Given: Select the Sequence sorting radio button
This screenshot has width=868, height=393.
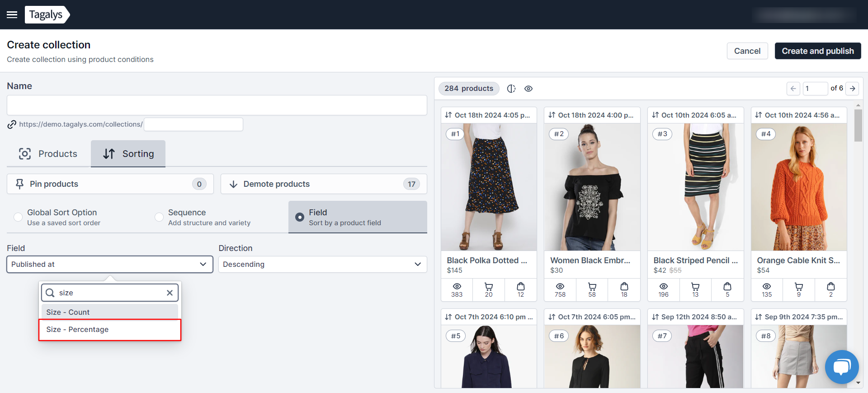Looking at the screenshot, I should click(x=159, y=217).
